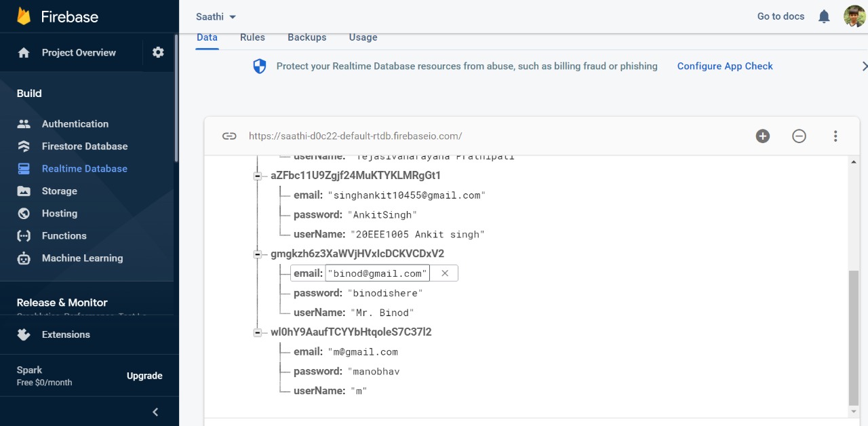The width and height of the screenshot is (868, 426).
Task: Collapse sidebar with chevron arrow
Action: (x=155, y=412)
